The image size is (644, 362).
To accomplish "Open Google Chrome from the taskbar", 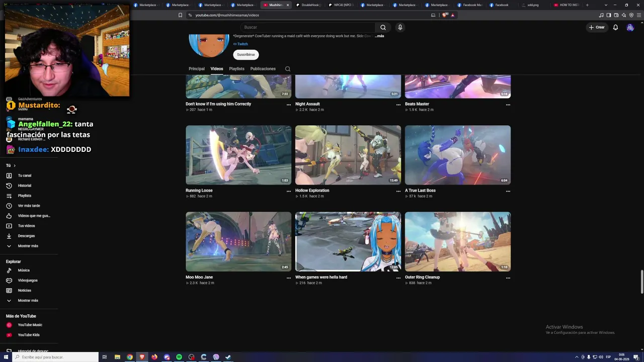I will pos(130,357).
